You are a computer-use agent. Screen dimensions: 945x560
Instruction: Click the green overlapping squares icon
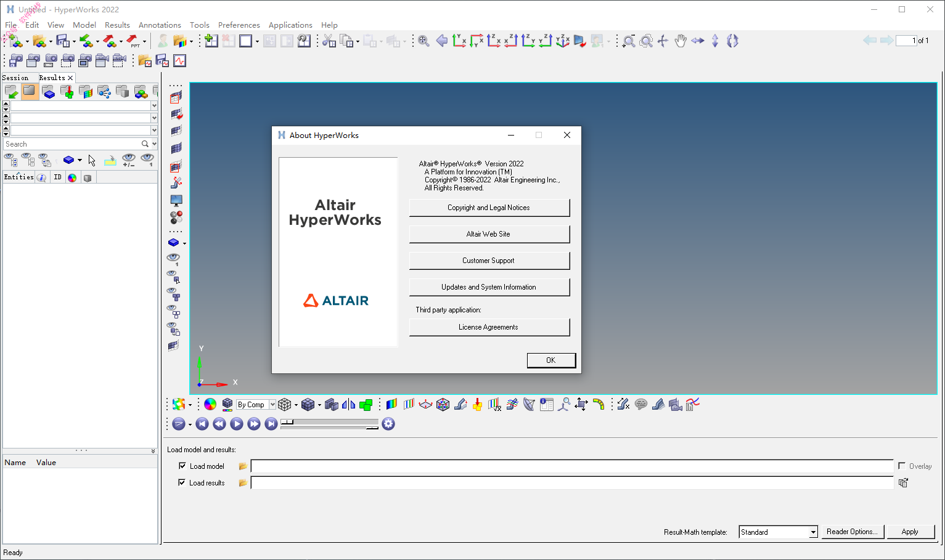(x=366, y=404)
